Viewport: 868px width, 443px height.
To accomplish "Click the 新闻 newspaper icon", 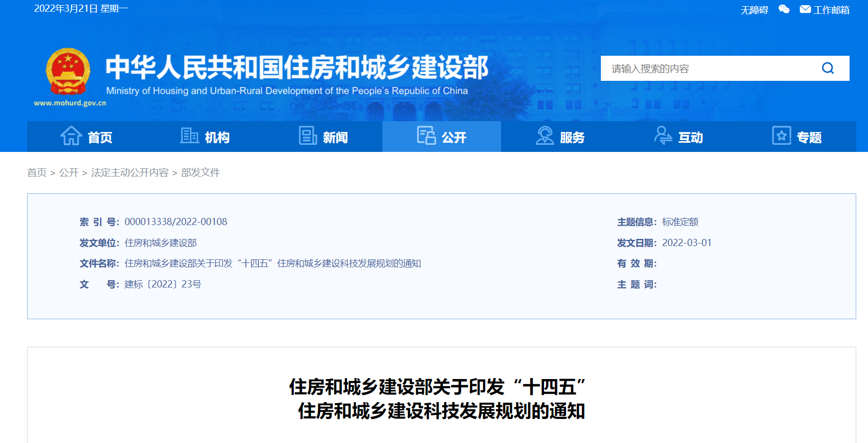I will click(308, 136).
